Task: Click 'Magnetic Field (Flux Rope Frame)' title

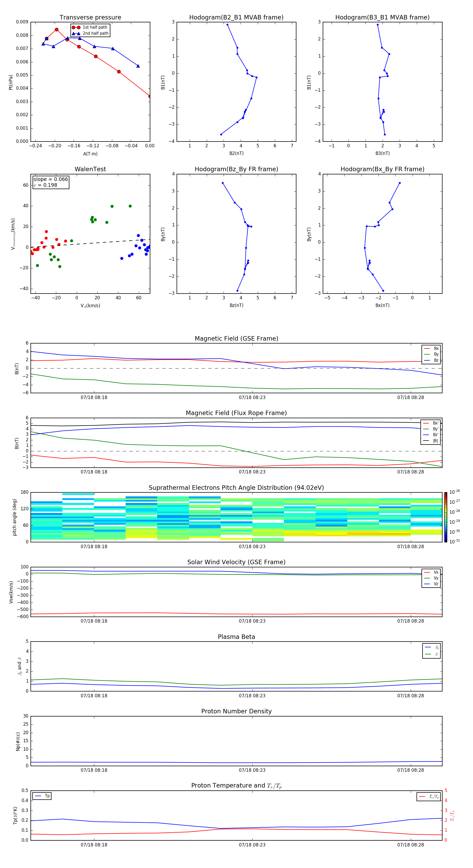Action: pos(236,413)
